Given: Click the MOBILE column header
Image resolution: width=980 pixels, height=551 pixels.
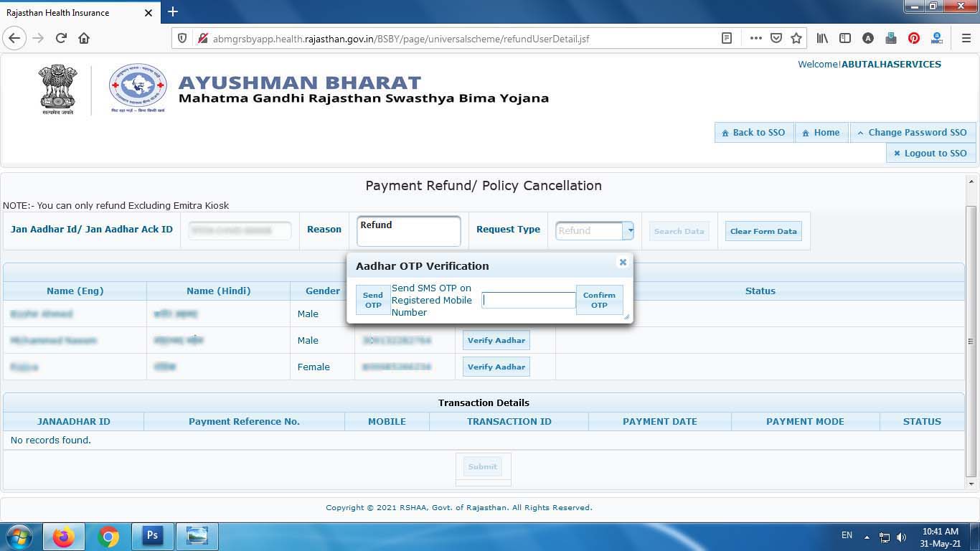Looking at the screenshot, I should tap(387, 421).
